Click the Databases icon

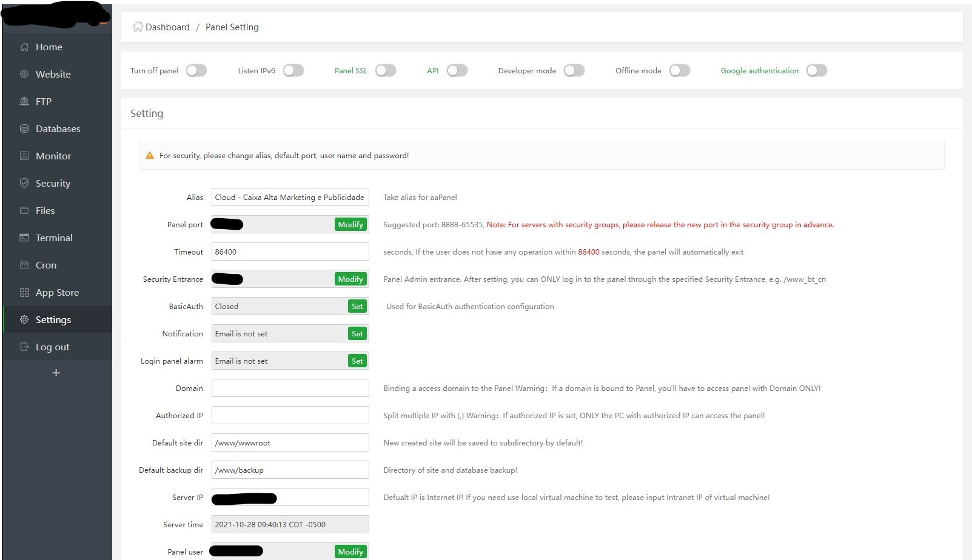click(x=24, y=128)
